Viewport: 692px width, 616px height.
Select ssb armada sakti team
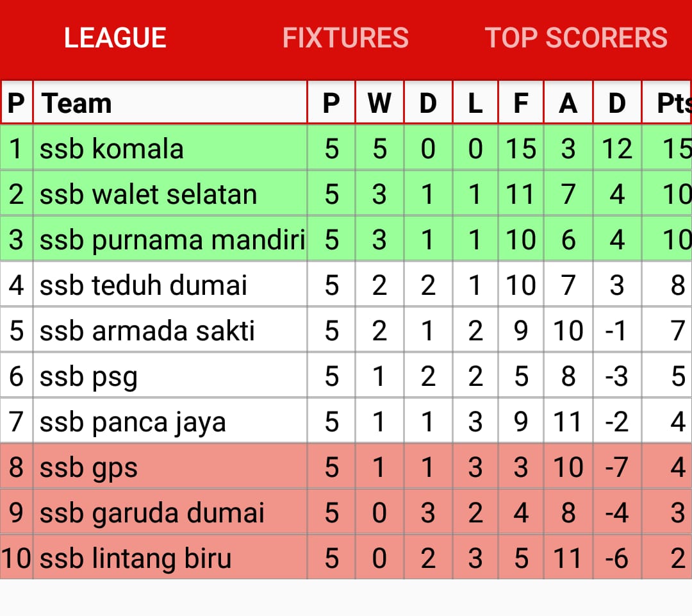147,331
